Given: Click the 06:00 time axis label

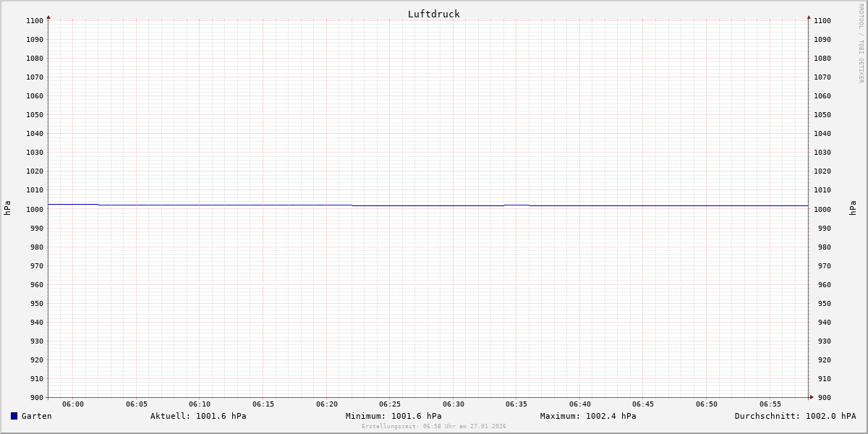Looking at the screenshot, I should coord(73,404).
